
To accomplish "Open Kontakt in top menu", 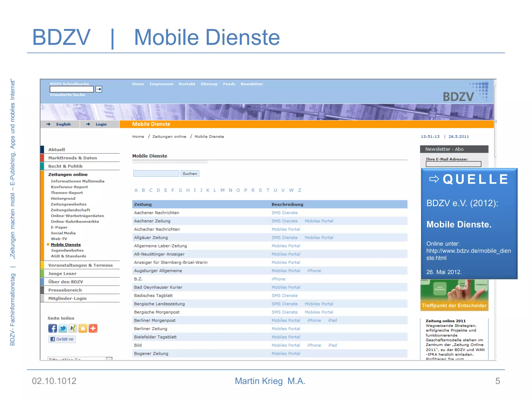I will tap(187, 84).
